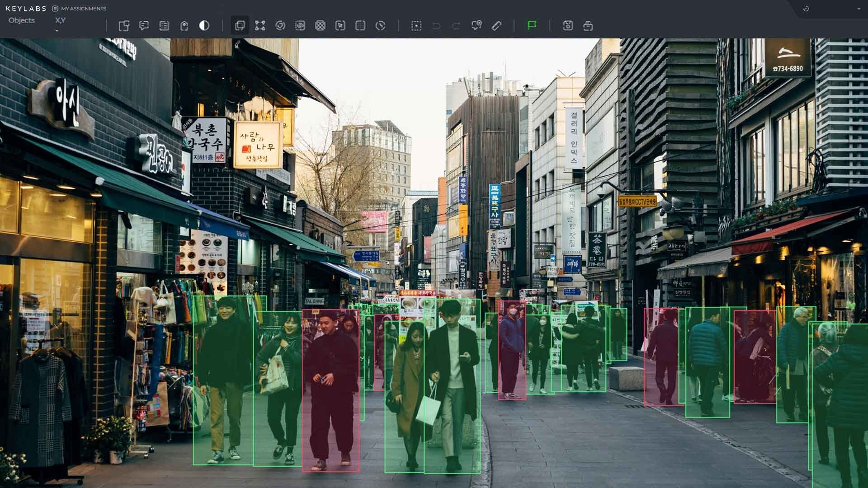868x488 pixels.
Task: Open the comment-with-pin icon
Action: (476, 26)
